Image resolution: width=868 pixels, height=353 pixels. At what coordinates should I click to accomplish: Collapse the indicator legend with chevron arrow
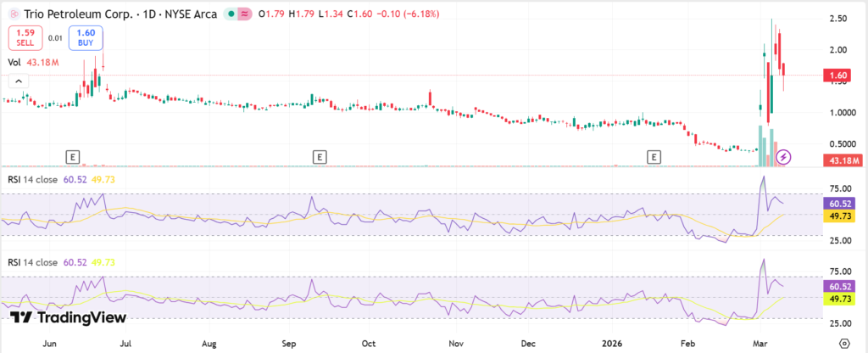coord(15,81)
